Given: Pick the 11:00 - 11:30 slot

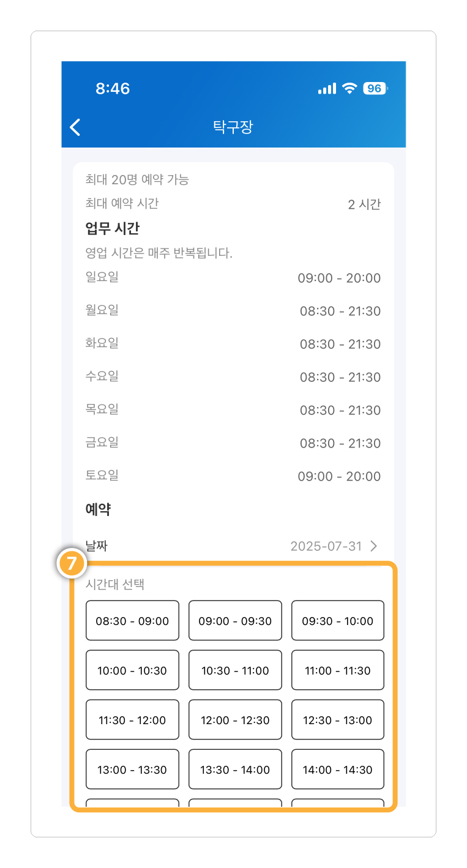Looking at the screenshot, I should pyautogui.click(x=338, y=670).
